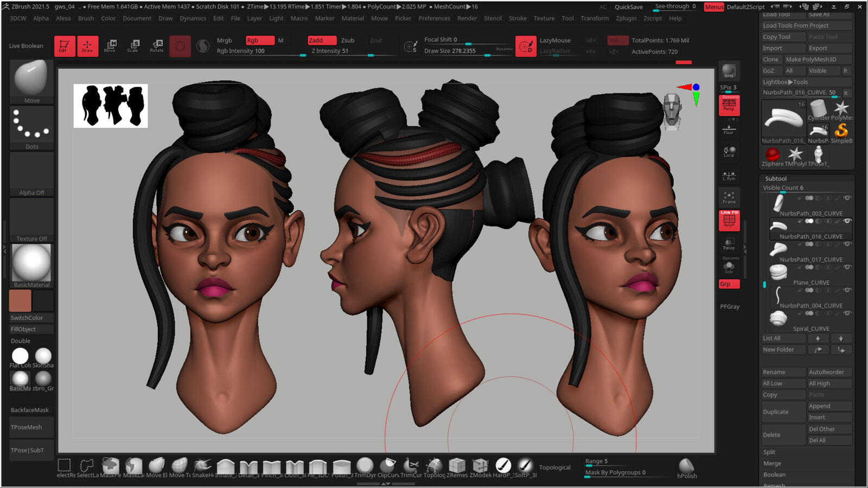Viewport: 868px width, 488px height.
Task: Select the ClipCurve brush
Action: 388,467
